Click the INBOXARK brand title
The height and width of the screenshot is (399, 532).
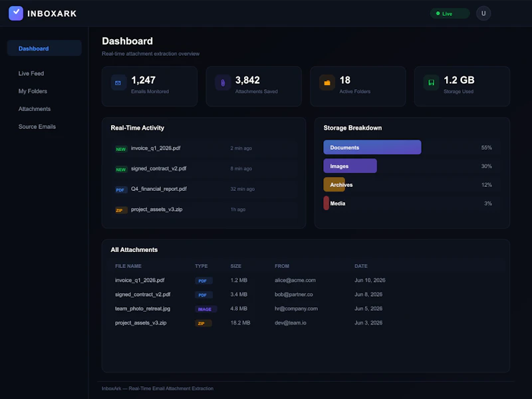(52, 13)
